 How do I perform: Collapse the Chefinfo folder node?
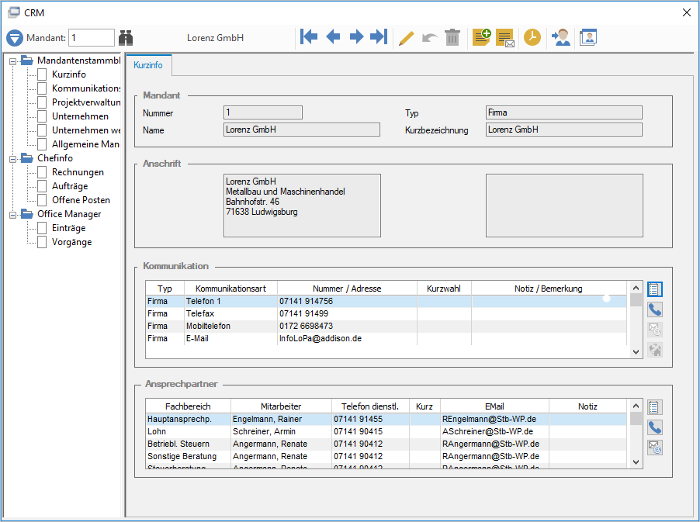(13, 159)
